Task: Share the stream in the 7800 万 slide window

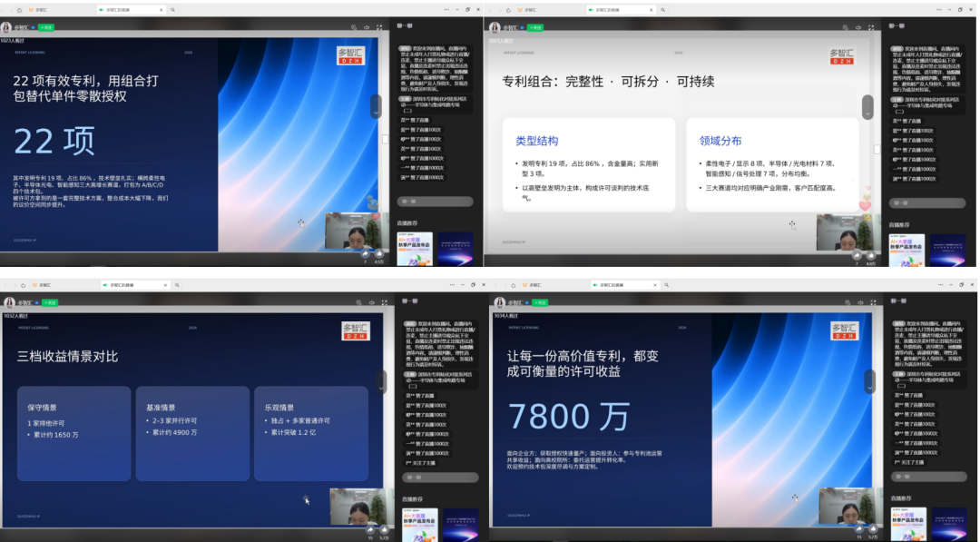Action: (x=859, y=529)
